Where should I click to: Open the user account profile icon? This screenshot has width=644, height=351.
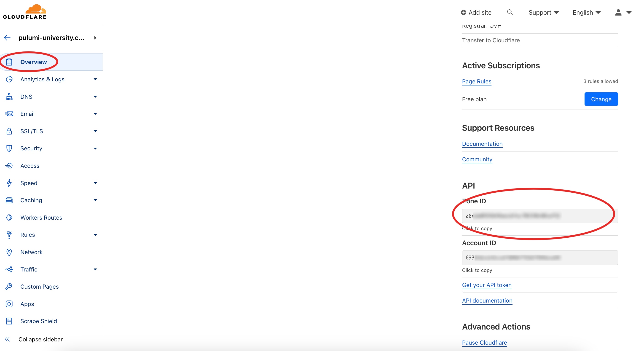coord(618,13)
